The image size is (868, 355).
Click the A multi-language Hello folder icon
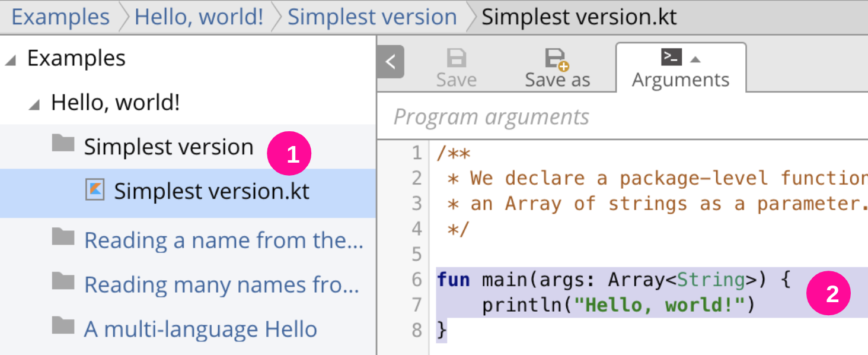click(63, 327)
